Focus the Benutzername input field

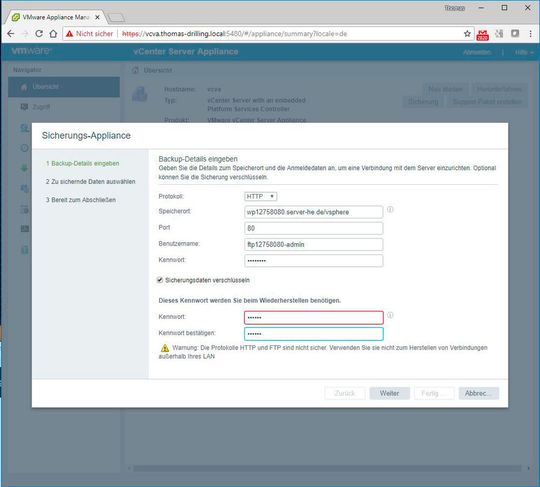[x=313, y=244]
